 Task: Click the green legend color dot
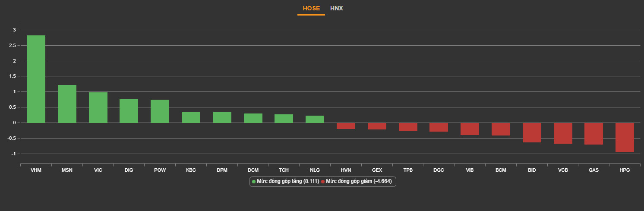(x=254, y=182)
